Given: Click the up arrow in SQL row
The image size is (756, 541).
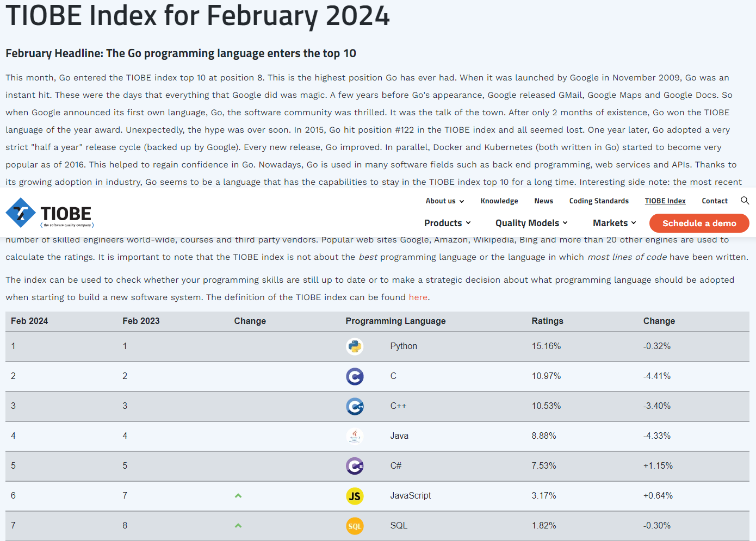Looking at the screenshot, I should click(238, 526).
